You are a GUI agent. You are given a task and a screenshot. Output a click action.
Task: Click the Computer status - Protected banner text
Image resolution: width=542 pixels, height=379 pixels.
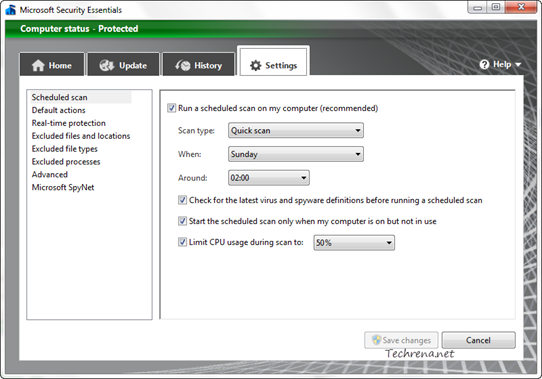click(79, 29)
